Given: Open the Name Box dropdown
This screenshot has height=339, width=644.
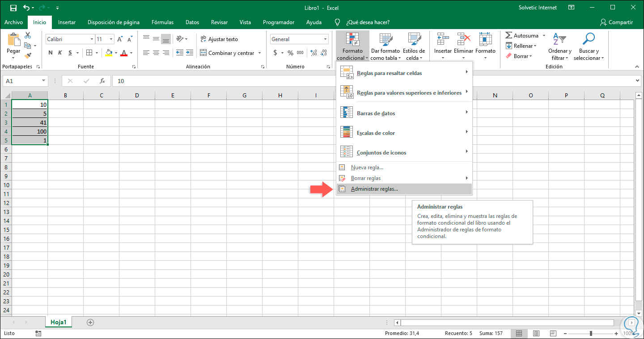Looking at the screenshot, I should pyautogui.click(x=44, y=81).
